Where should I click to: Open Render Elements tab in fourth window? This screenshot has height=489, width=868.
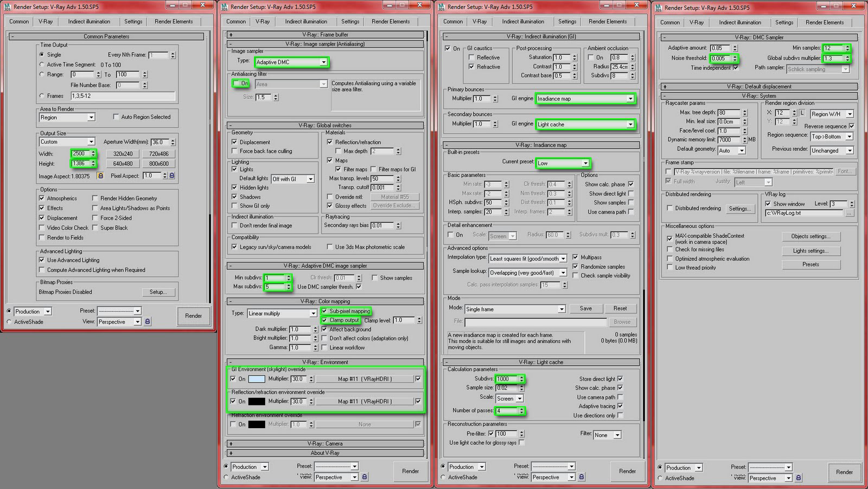(825, 22)
